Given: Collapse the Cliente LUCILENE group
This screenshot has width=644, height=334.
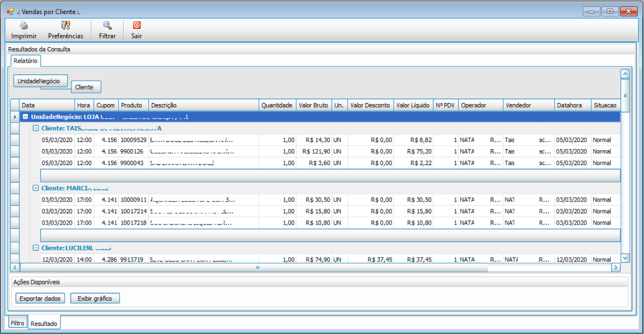Looking at the screenshot, I should [35, 248].
